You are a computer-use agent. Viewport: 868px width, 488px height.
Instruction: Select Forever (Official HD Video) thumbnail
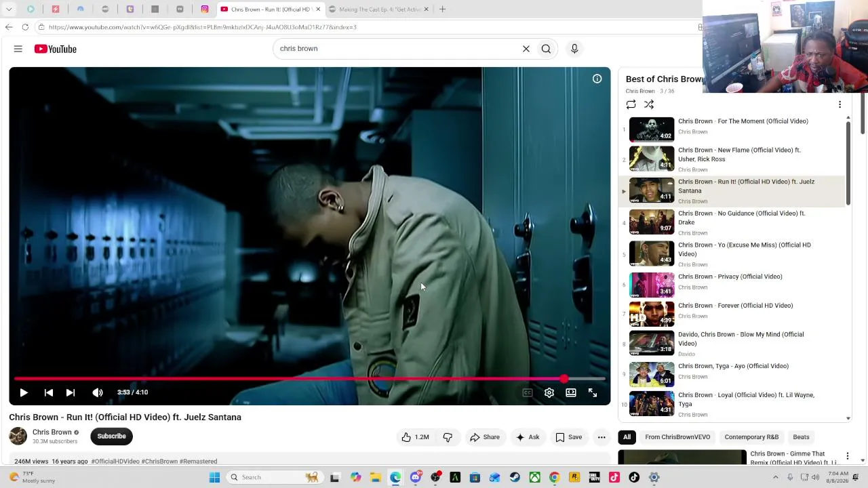(652, 314)
